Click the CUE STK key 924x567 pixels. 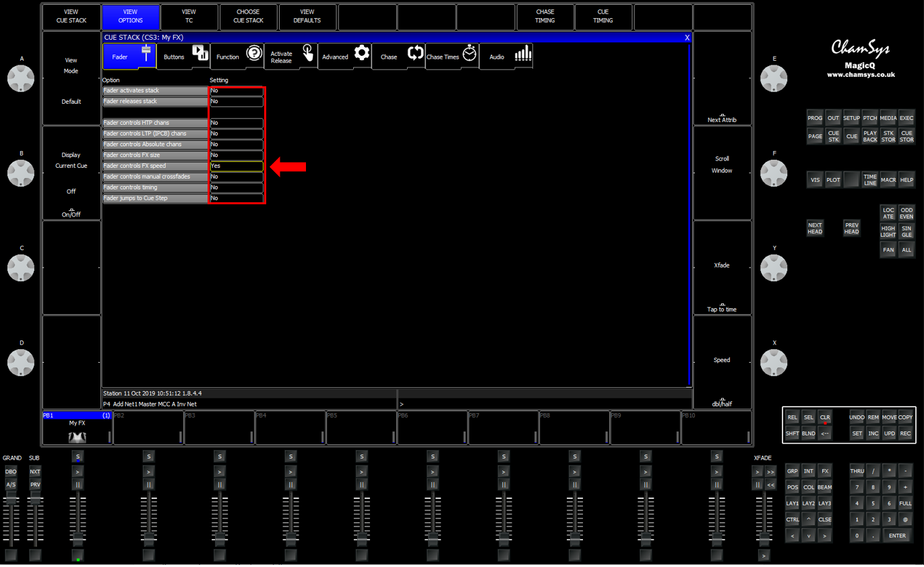pyautogui.click(x=834, y=136)
